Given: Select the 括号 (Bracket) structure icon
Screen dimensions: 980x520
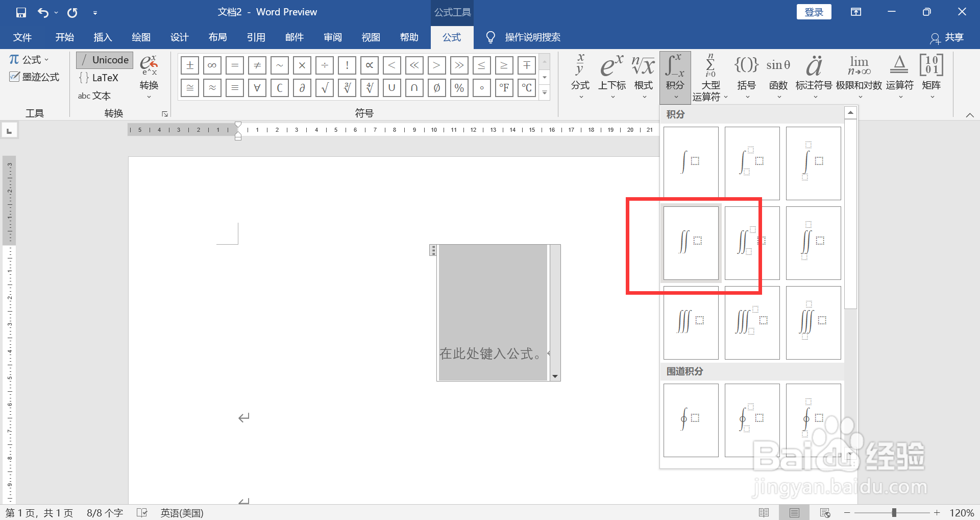Looking at the screenshot, I should coord(746,74).
